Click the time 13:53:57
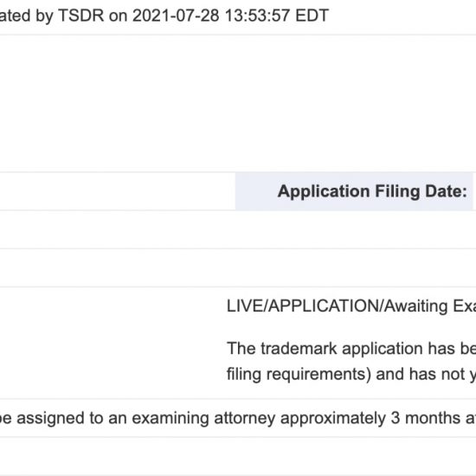This screenshot has height=476, width=476. pos(257,16)
